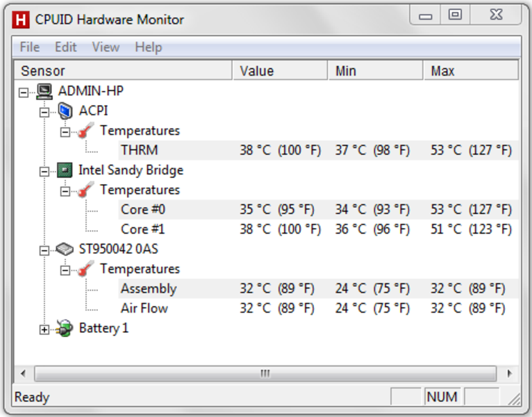Click Core #1 max 51 °C (123 °F)
Image resolution: width=532 pixels, height=417 pixels.
point(472,229)
